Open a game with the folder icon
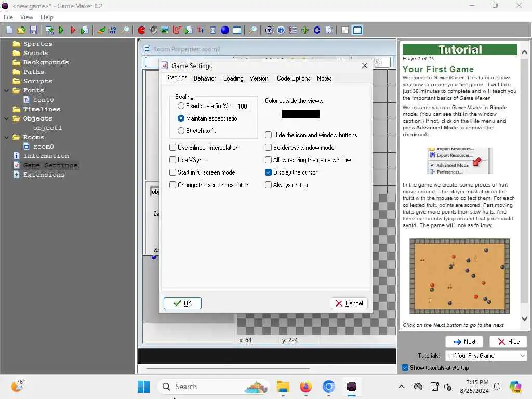 point(21,30)
